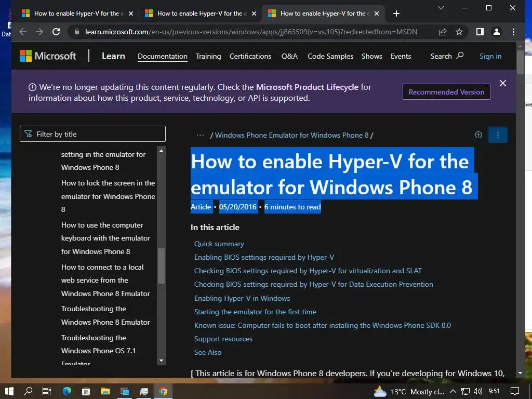The height and width of the screenshot is (399, 532).
Task: Click the Microsoft logo
Action: point(48,56)
